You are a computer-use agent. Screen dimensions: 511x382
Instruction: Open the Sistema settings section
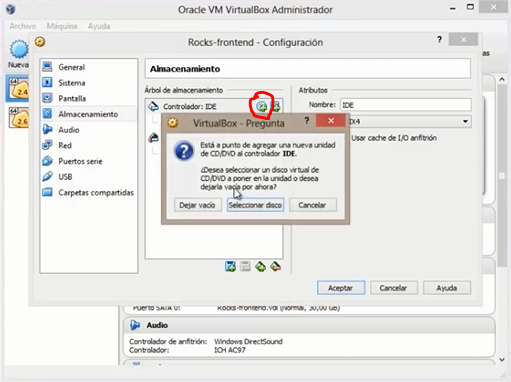(88, 83)
